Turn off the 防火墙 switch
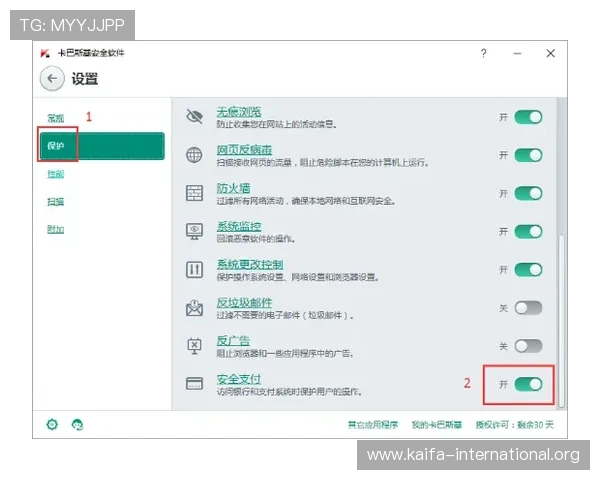Viewport: 600px width, 480px height. pyautogui.click(x=528, y=193)
